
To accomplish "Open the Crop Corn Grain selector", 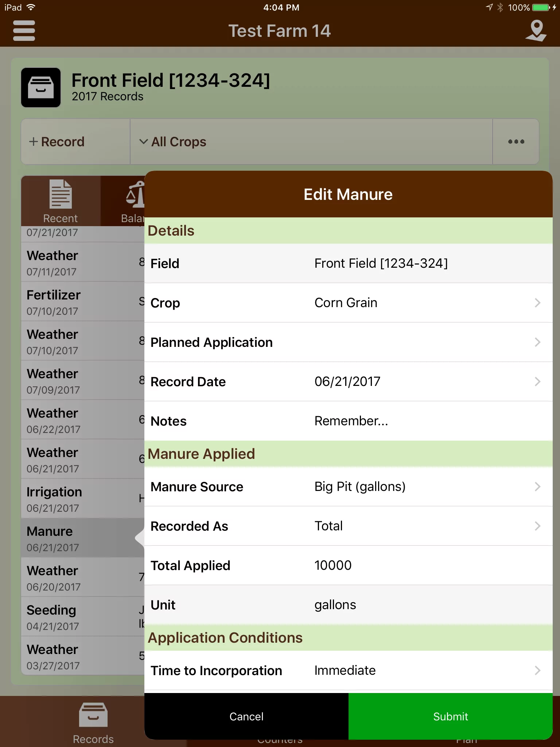I will pyautogui.click(x=349, y=303).
